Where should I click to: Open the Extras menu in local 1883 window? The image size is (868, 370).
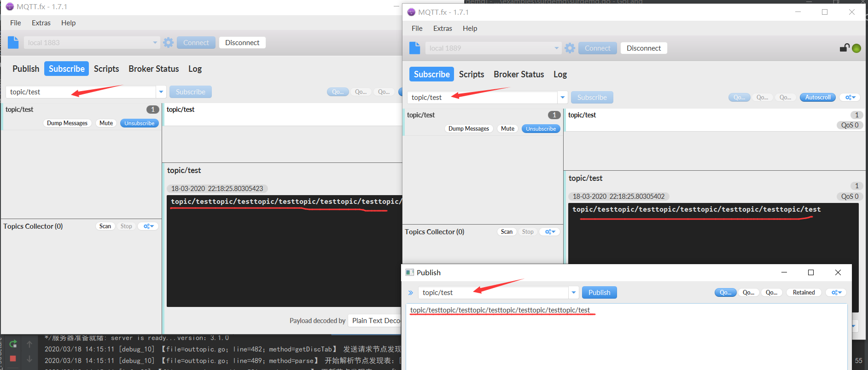coord(41,23)
